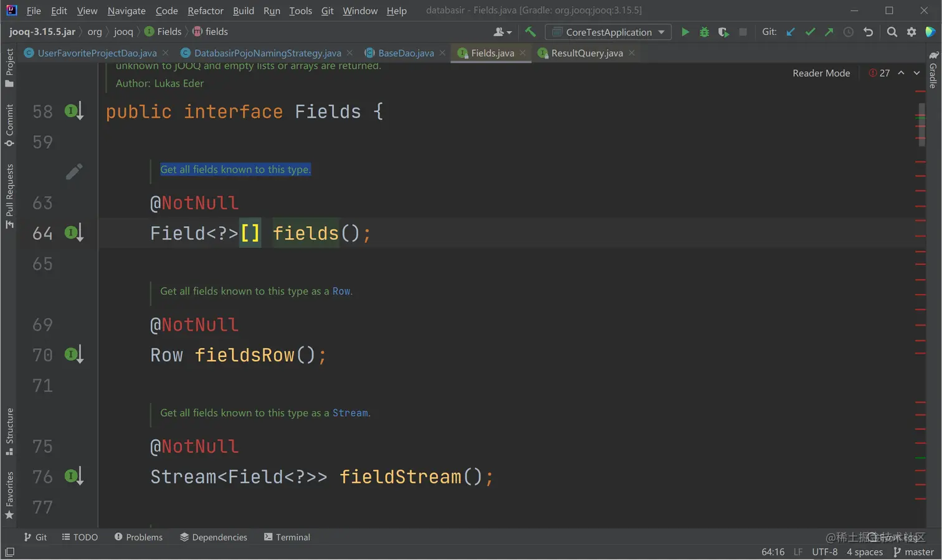Open the TODO tool window
Image resolution: width=942 pixels, height=560 pixels.
pyautogui.click(x=80, y=537)
